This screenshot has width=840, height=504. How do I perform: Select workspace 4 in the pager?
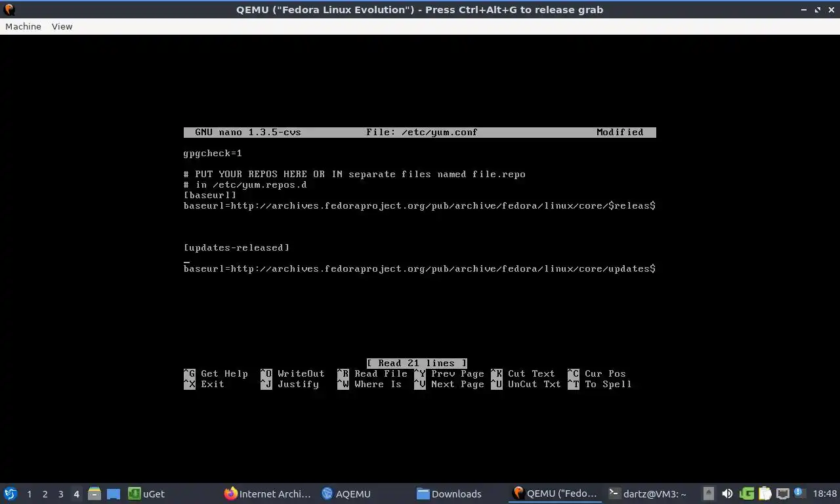(76, 493)
